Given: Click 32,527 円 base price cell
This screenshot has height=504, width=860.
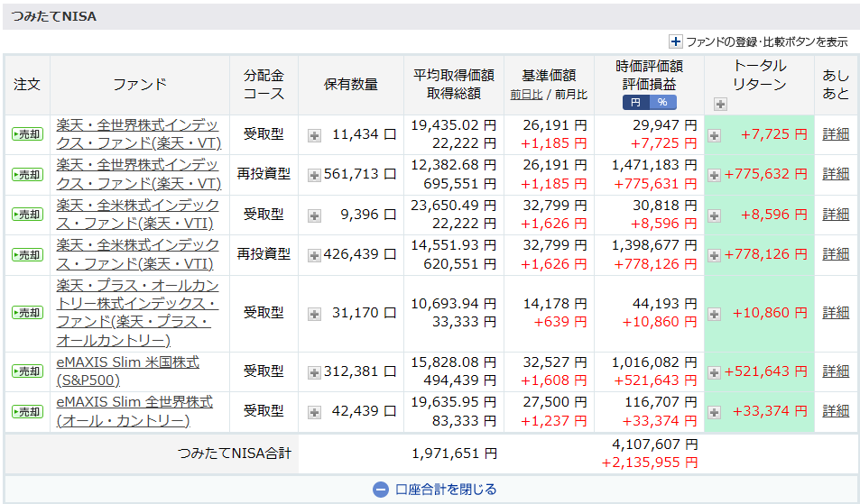Looking at the screenshot, I should click(x=555, y=362).
